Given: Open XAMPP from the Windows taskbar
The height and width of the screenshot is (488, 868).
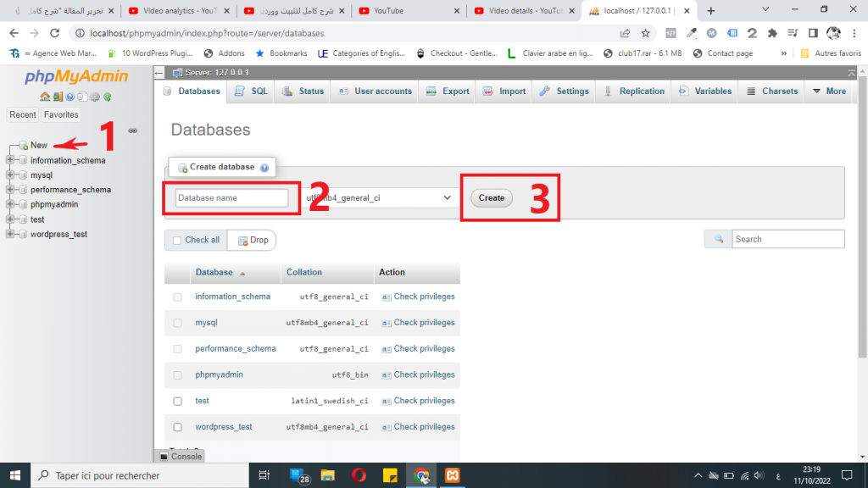Looking at the screenshot, I should point(453,475).
